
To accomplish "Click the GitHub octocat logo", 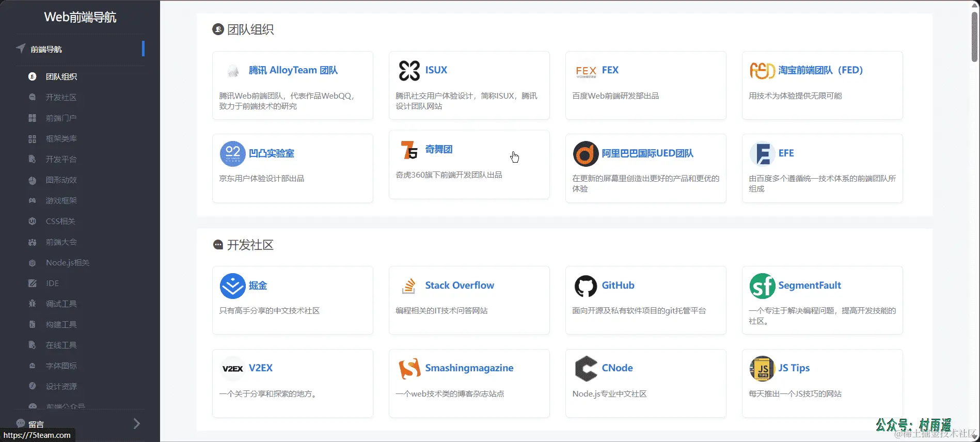I will click(x=586, y=286).
